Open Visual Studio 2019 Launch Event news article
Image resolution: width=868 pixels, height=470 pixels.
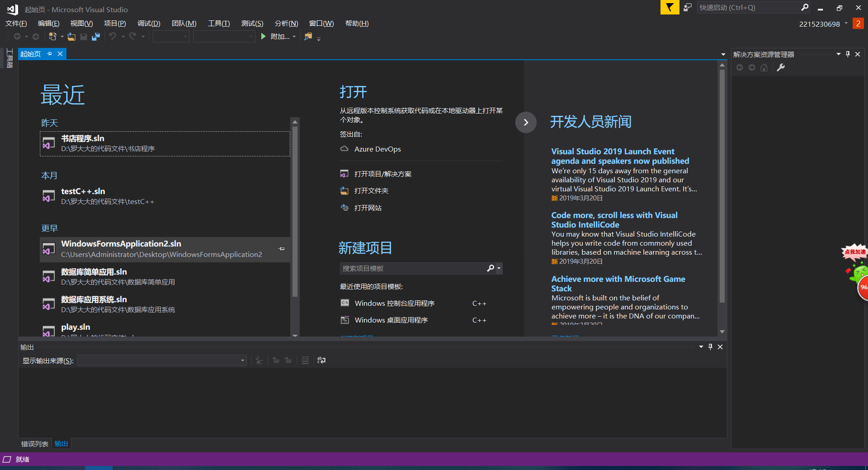pyautogui.click(x=620, y=156)
